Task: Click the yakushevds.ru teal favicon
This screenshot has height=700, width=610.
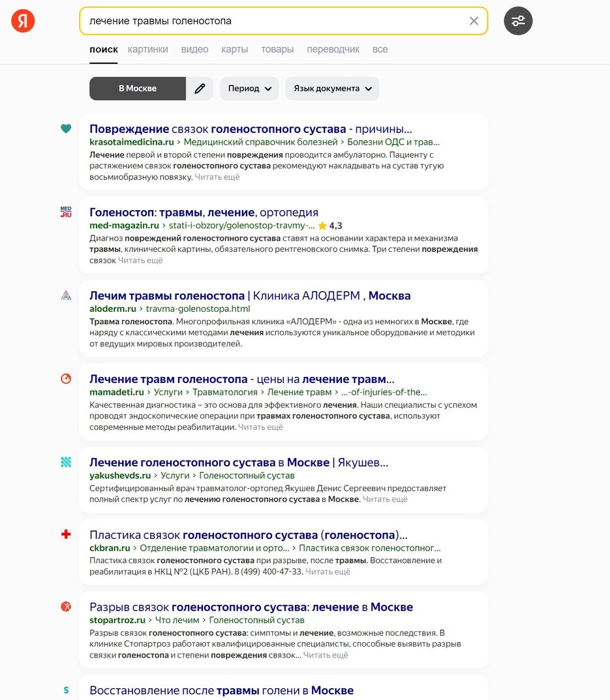Action: [x=66, y=462]
